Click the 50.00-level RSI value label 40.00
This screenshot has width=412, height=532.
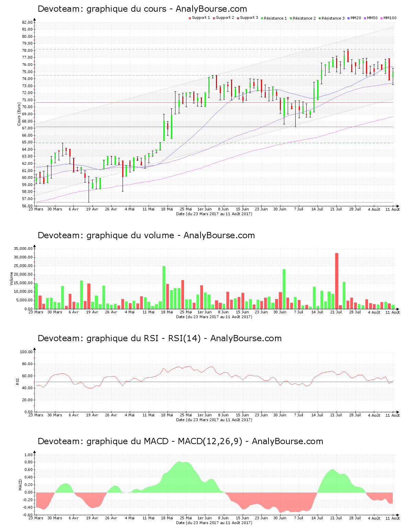27,388
